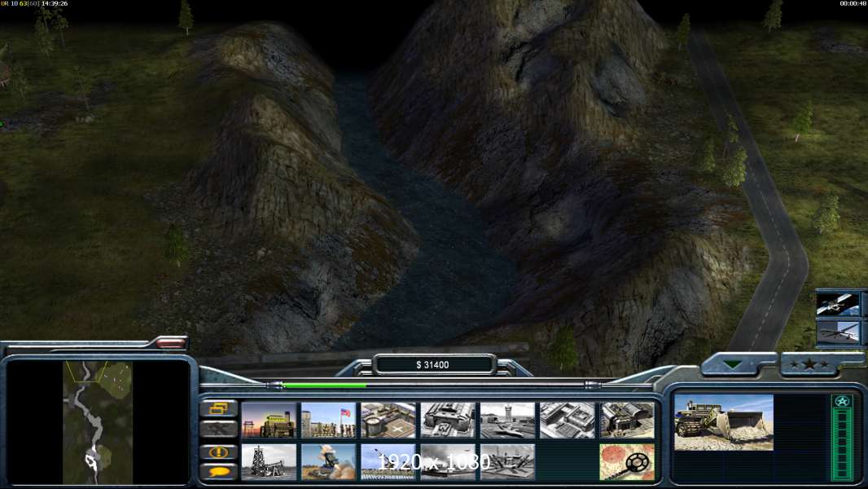The image size is (868, 489).
Task: Build the Cold Fusion Reactor structure
Action: coord(269,421)
